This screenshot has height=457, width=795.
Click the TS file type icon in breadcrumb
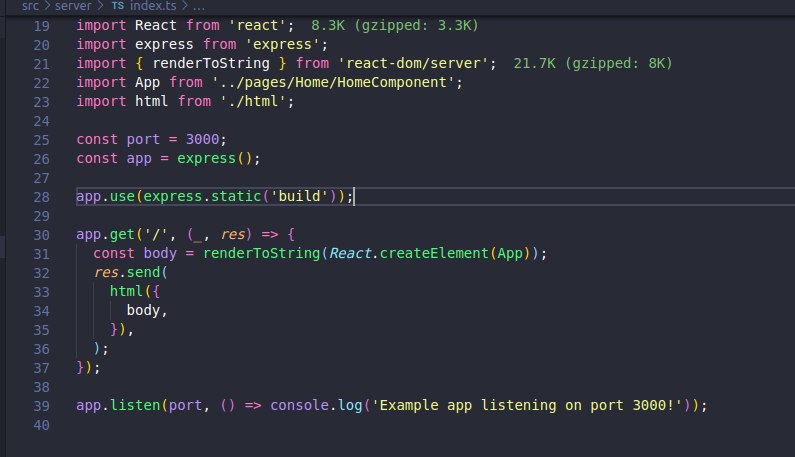pos(118,6)
